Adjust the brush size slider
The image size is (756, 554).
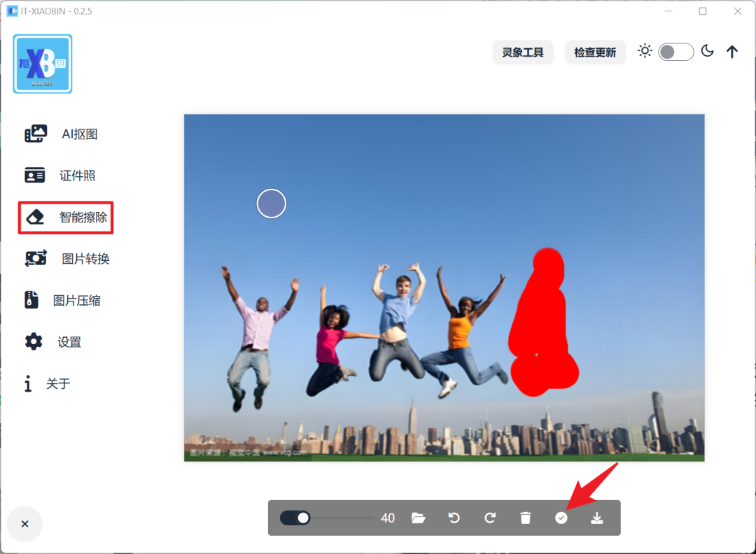[x=336, y=518]
